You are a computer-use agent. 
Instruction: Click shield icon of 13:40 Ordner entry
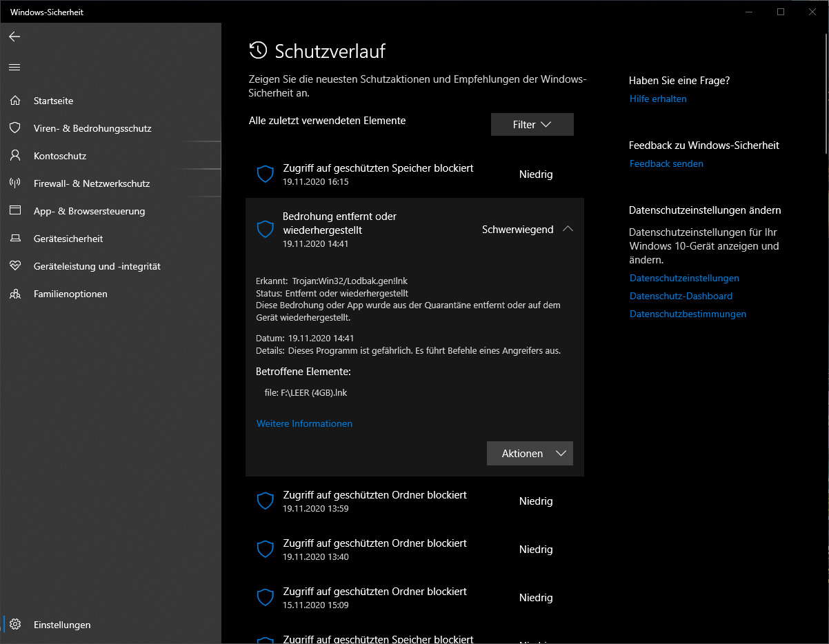266,550
